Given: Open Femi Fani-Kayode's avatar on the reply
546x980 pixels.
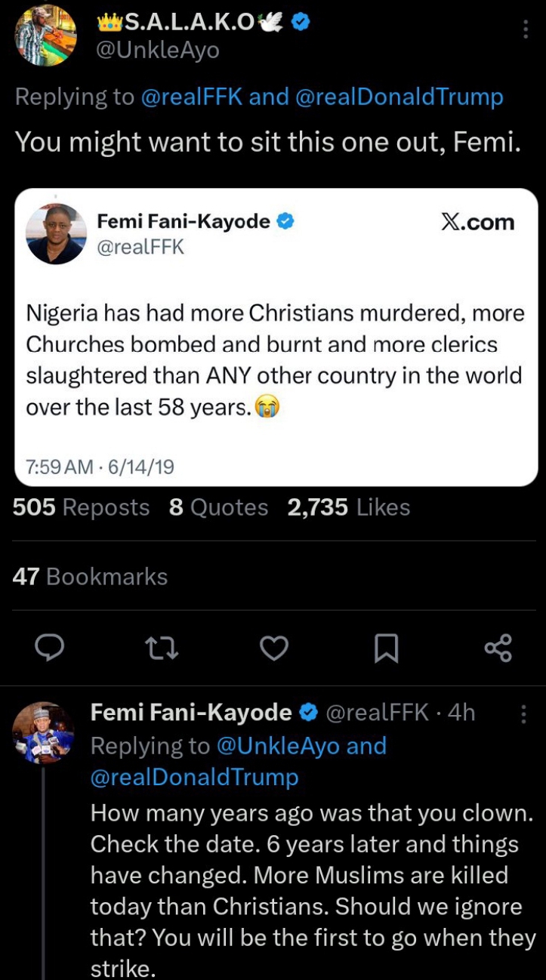Looking at the screenshot, I should (44, 732).
